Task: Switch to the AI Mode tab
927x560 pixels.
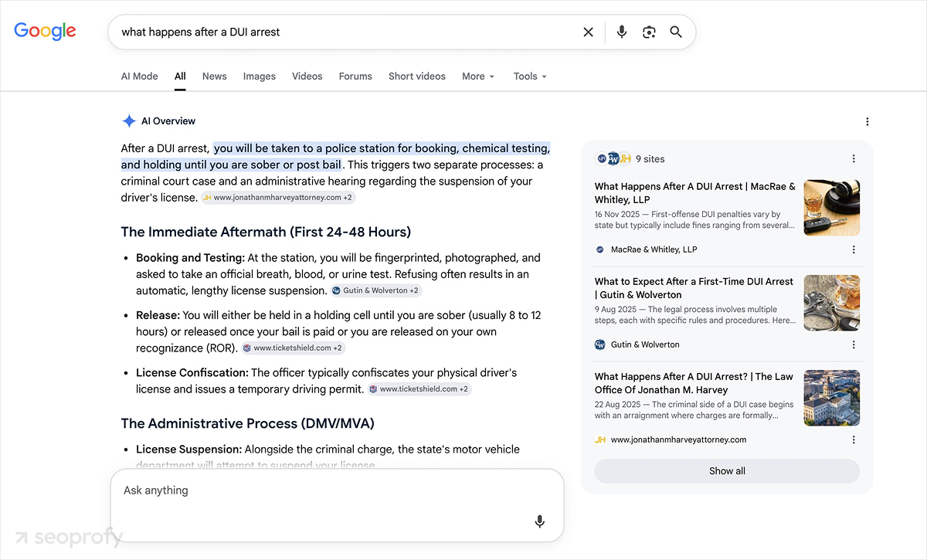Action: pos(140,76)
